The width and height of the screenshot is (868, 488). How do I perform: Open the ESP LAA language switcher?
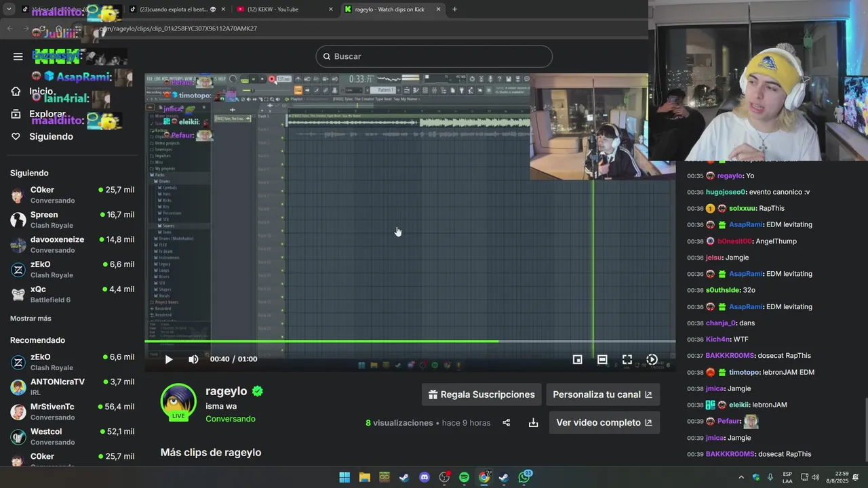click(787, 477)
